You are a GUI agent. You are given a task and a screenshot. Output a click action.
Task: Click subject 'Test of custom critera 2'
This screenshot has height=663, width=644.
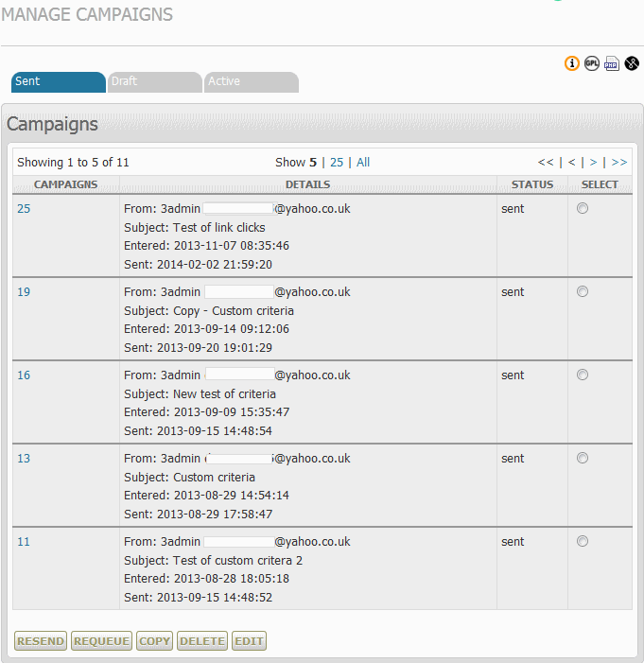(x=237, y=561)
